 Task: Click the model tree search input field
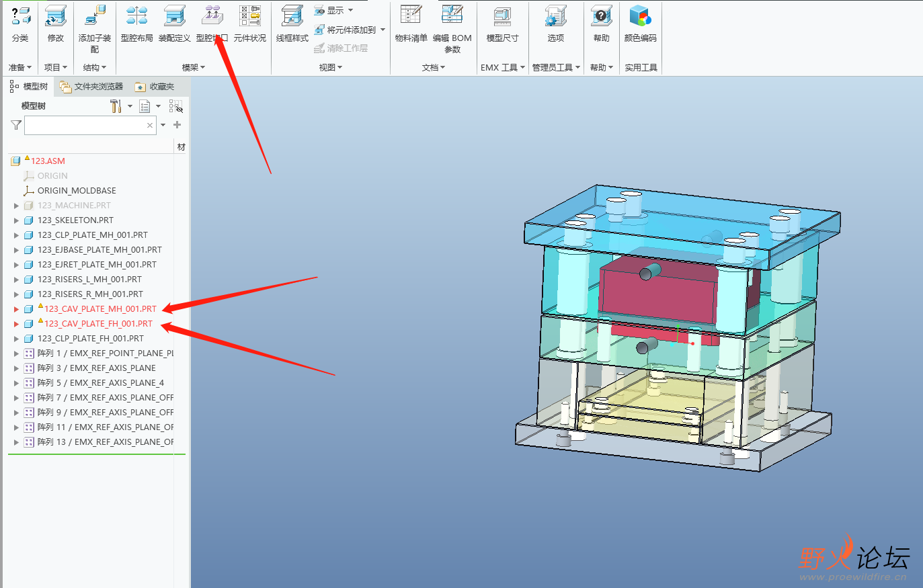pos(85,125)
